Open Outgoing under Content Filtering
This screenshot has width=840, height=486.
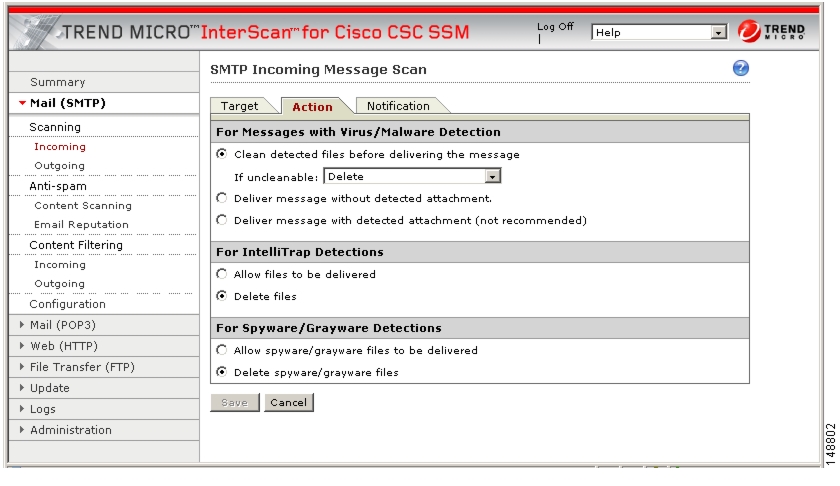(x=59, y=283)
